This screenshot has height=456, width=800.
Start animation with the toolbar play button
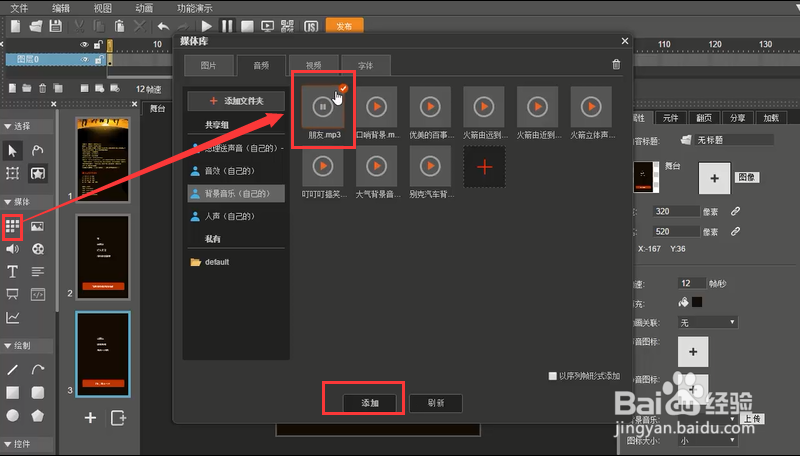(x=207, y=26)
